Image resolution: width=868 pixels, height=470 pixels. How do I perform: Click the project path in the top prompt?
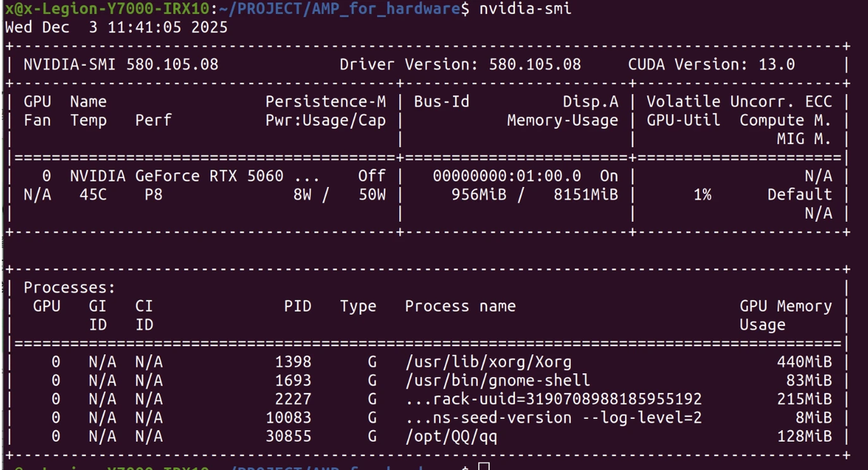340,9
